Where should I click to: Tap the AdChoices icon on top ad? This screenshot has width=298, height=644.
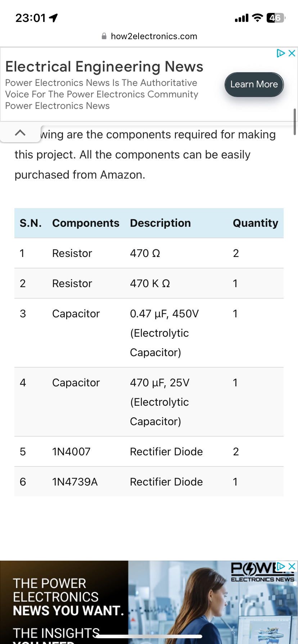point(281,54)
